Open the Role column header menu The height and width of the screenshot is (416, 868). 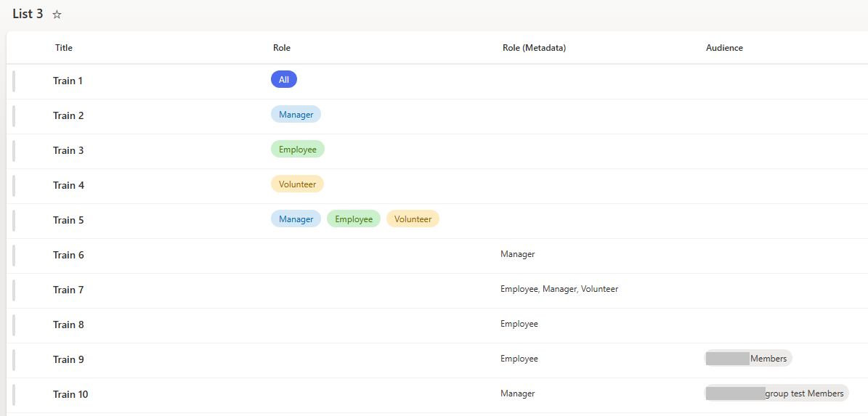pyautogui.click(x=282, y=48)
